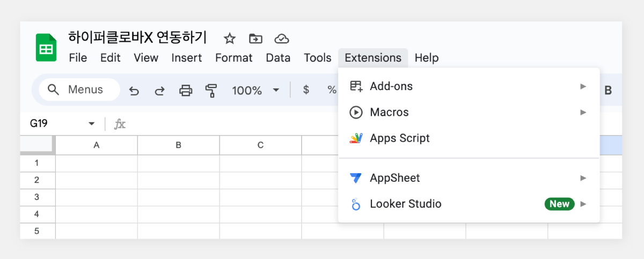This screenshot has height=259, width=644.
Task: Click the fx formula icon
Action: [x=120, y=124]
